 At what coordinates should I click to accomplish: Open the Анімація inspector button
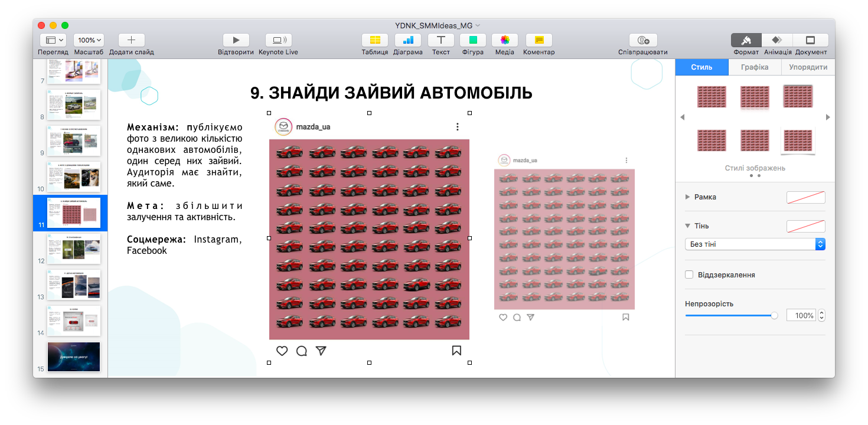click(777, 40)
